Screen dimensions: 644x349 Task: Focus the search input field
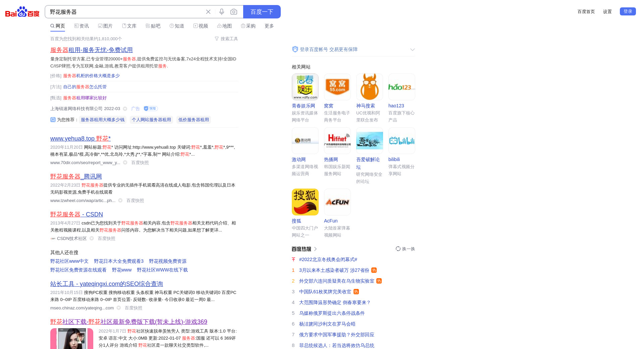point(124,12)
